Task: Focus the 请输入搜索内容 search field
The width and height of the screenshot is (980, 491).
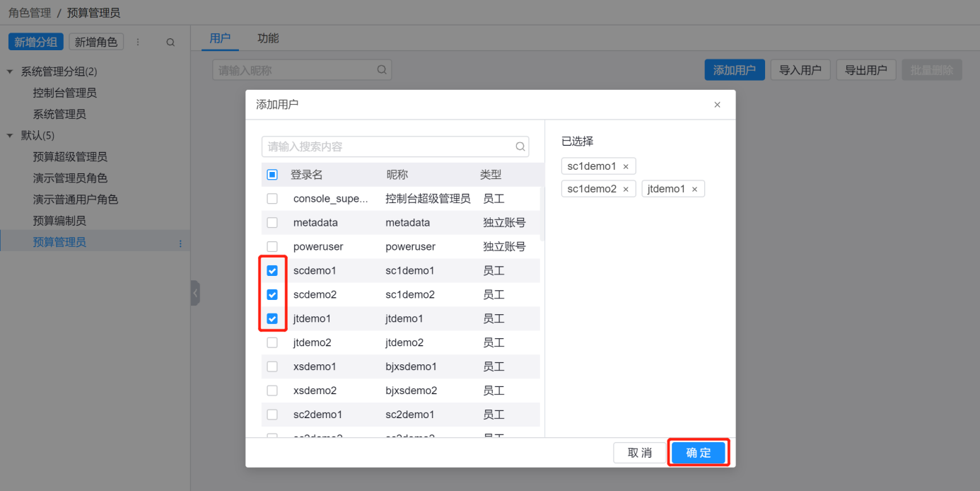Action: click(389, 147)
